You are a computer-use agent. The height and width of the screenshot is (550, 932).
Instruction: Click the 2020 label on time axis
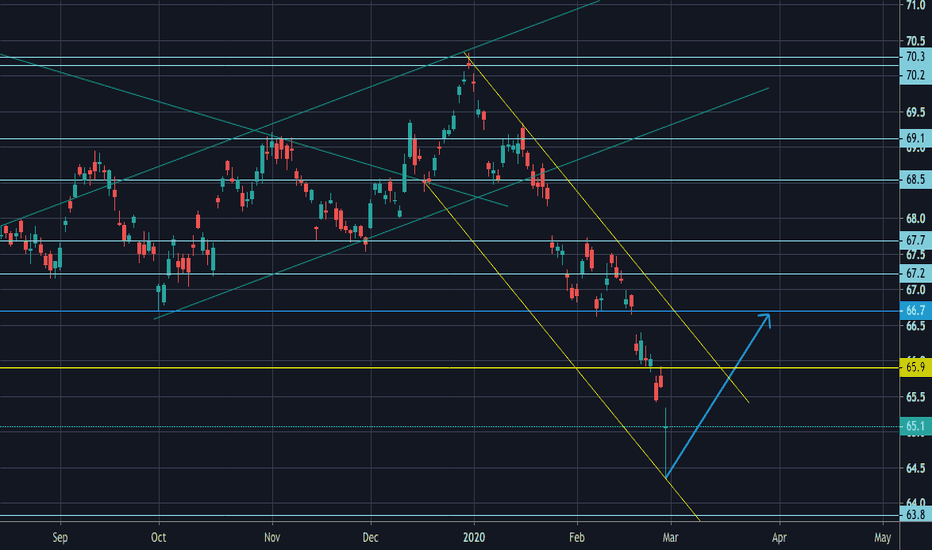click(x=474, y=538)
